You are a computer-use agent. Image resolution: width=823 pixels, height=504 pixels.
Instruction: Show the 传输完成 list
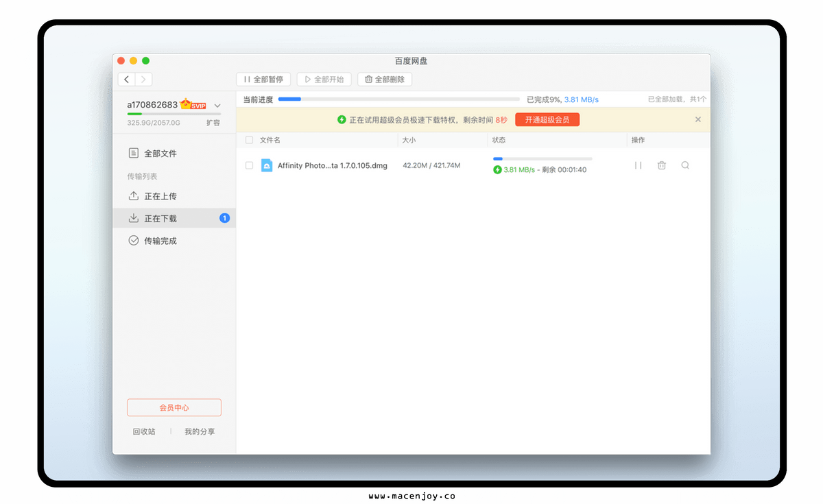point(174,241)
